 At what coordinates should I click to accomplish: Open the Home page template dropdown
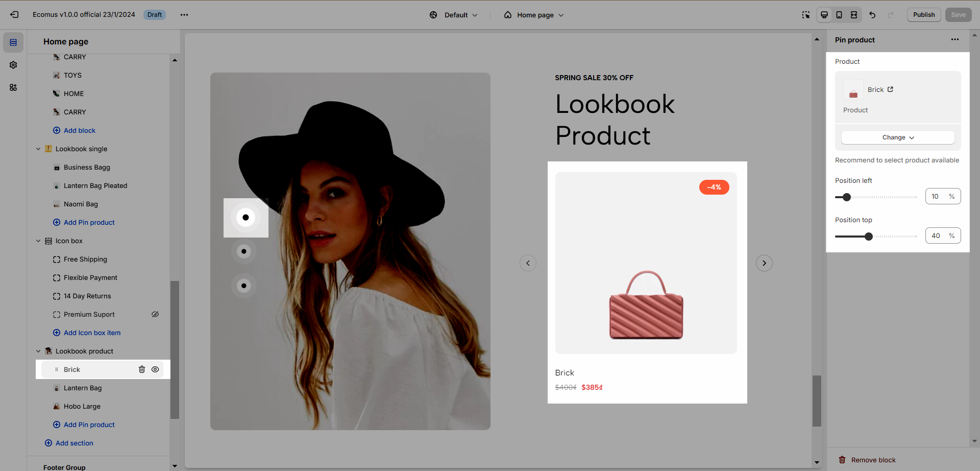(534, 15)
